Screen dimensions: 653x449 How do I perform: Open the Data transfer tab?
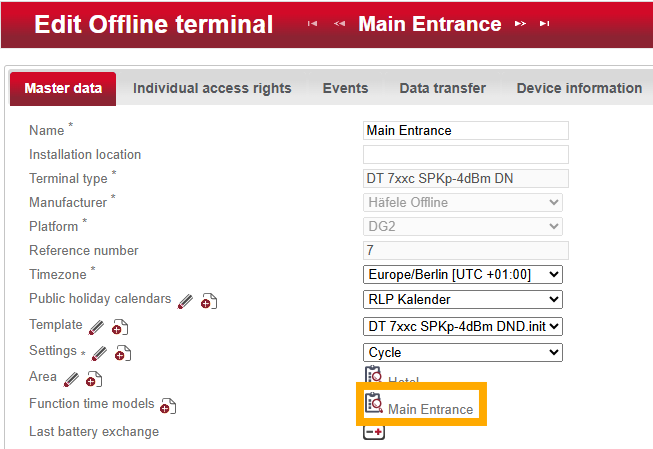[442, 88]
